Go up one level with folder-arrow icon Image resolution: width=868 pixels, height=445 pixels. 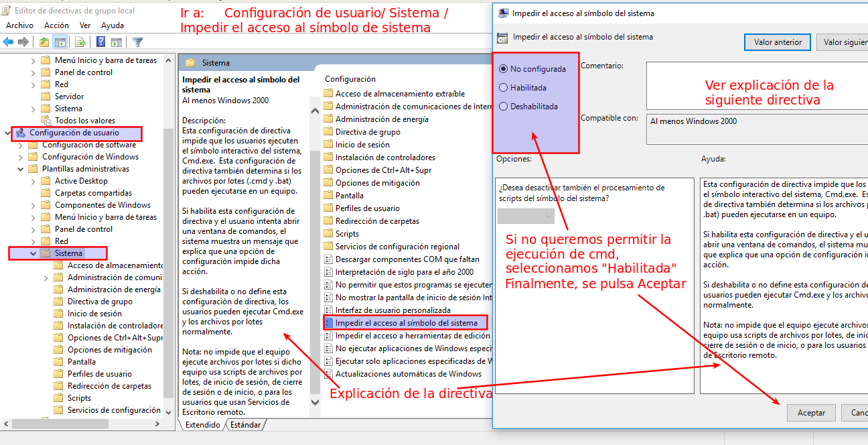tap(44, 42)
